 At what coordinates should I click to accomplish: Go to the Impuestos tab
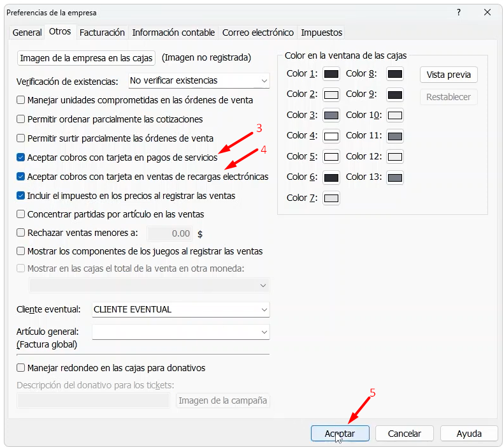tap(321, 33)
